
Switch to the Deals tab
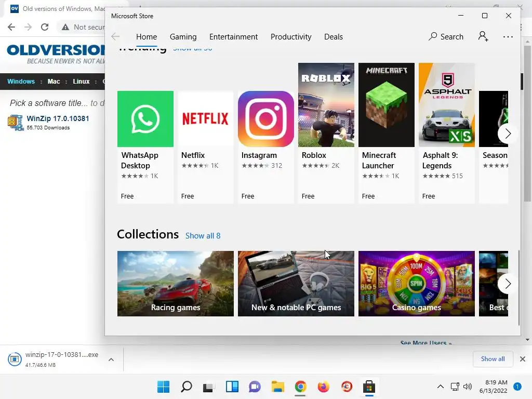tap(334, 37)
